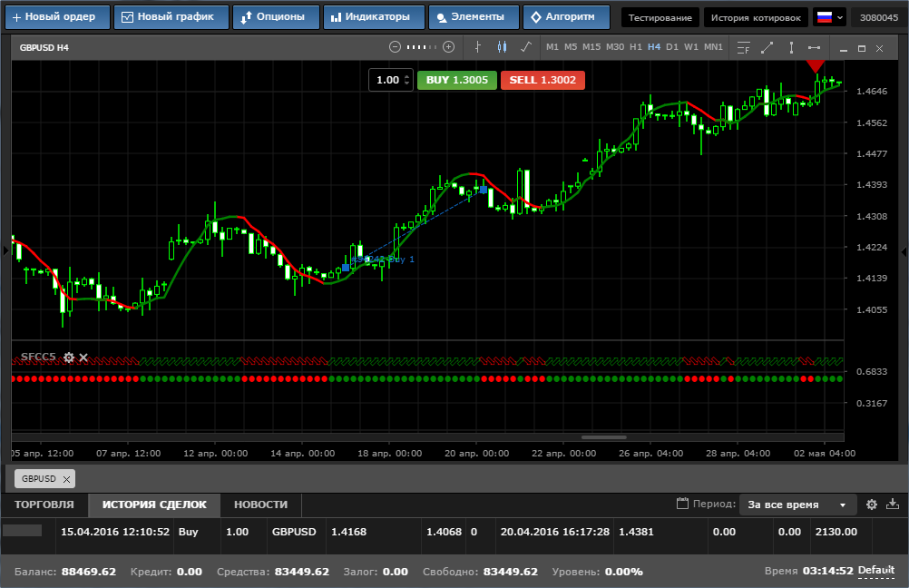Viewport: 909px width, 588px height.
Task: Click the Buy cell in history row
Action: click(189, 532)
